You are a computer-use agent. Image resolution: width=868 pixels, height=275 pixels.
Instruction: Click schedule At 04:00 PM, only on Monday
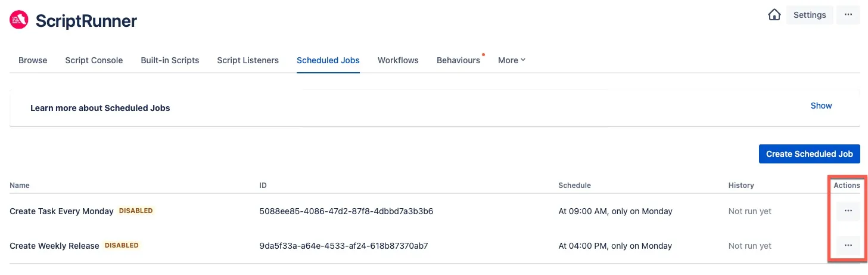615,246
